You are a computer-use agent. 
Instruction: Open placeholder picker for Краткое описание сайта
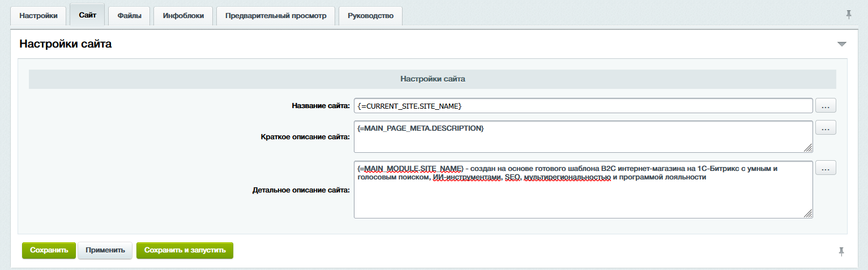coord(826,128)
